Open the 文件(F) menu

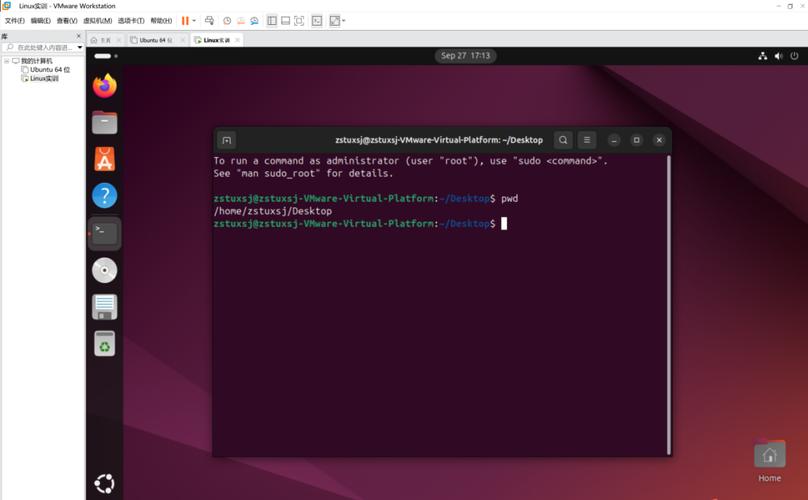click(14, 21)
